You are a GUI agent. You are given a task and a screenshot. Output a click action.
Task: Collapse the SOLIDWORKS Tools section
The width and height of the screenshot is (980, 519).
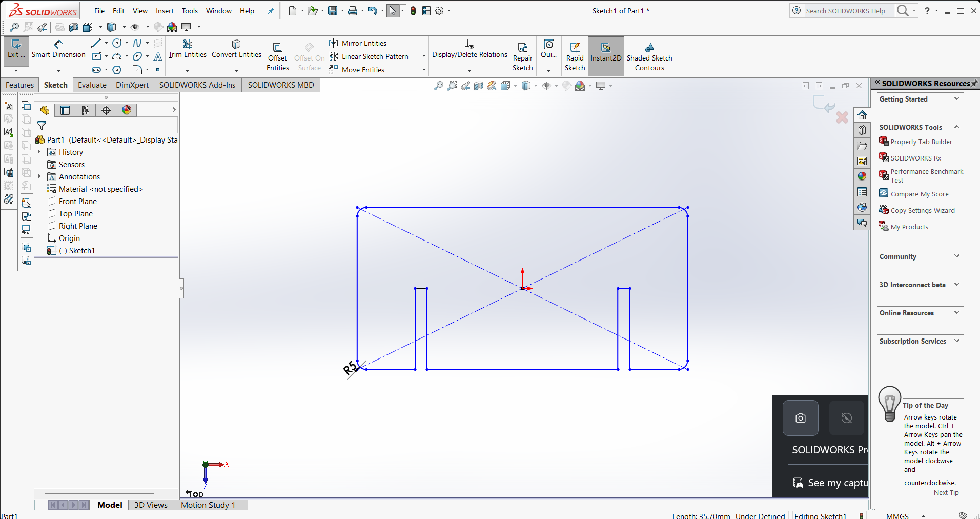(x=957, y=127)
